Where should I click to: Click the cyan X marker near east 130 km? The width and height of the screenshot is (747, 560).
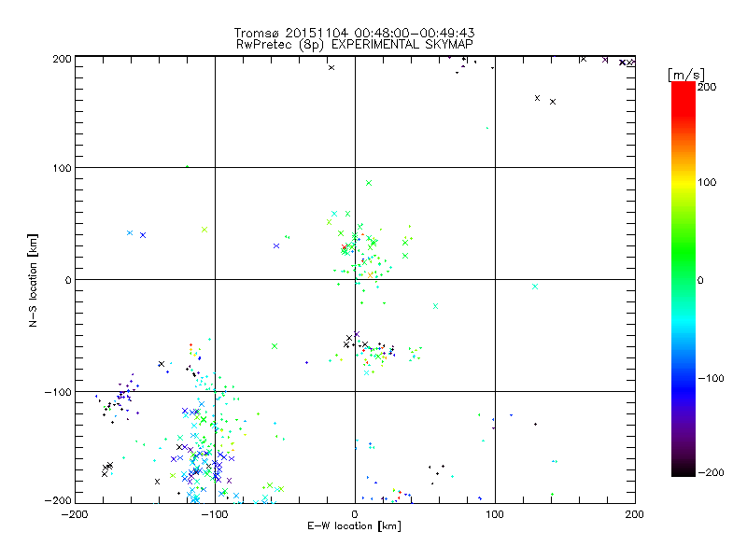click(x=535, y=287)
